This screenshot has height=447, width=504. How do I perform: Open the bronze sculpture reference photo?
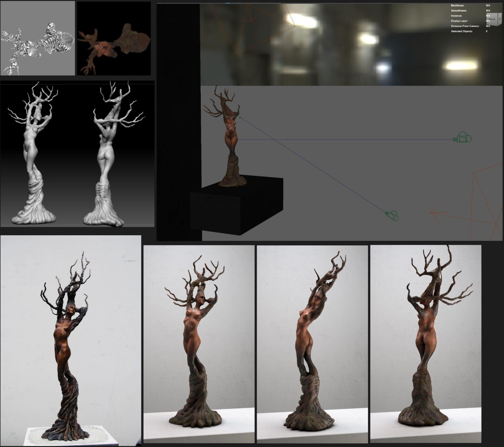point(71,341)
